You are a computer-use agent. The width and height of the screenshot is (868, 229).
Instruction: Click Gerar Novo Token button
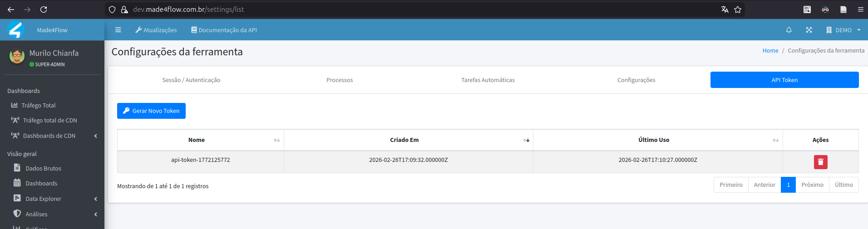tap(151, 111)
